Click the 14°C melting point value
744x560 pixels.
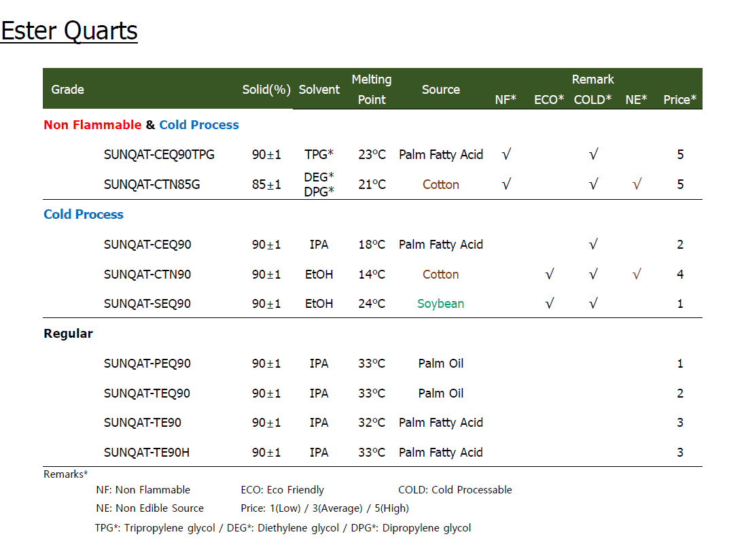click(372, 275)
